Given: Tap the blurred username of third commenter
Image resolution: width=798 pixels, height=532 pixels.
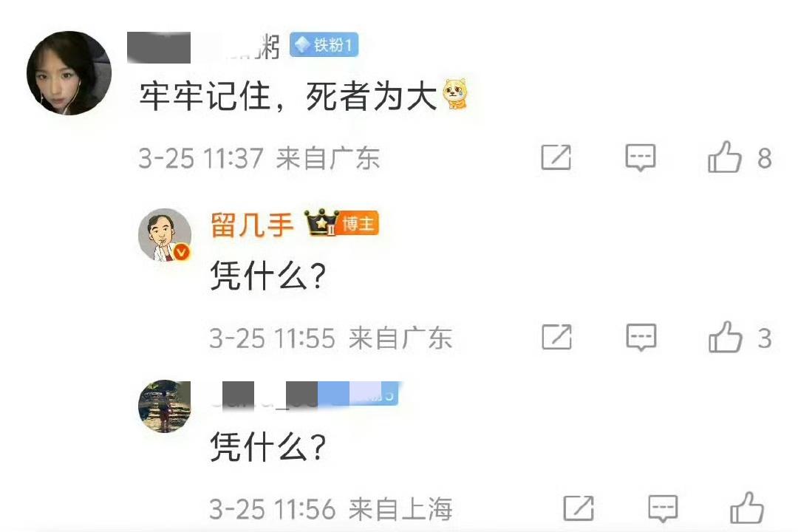Looking at the screenshot, I should 305,395.
